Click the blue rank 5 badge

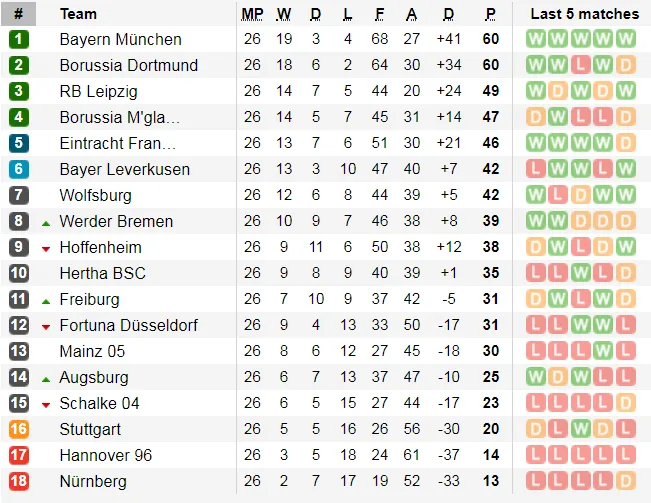[x=19, y=143]
